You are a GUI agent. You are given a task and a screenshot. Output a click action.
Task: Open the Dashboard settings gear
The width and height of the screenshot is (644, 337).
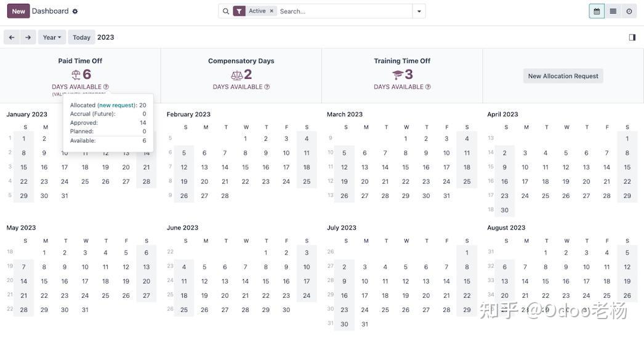click(75, 11)
